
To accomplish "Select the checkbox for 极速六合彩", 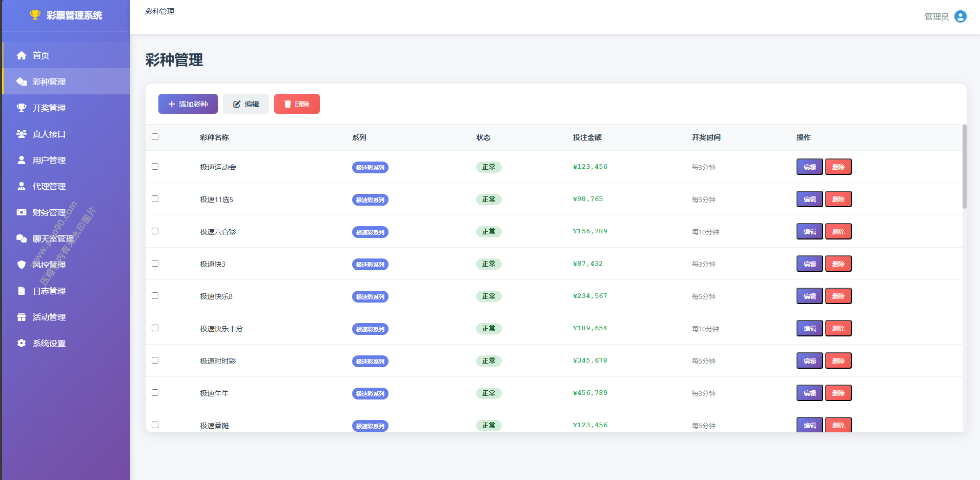I will (x=155, y=231).
